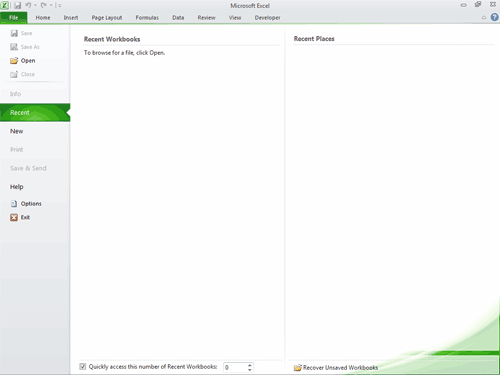This screenshot has height=375, width=500.
Task: Click the Save icon in quick access toolbar
Action: tap(17, 5)
